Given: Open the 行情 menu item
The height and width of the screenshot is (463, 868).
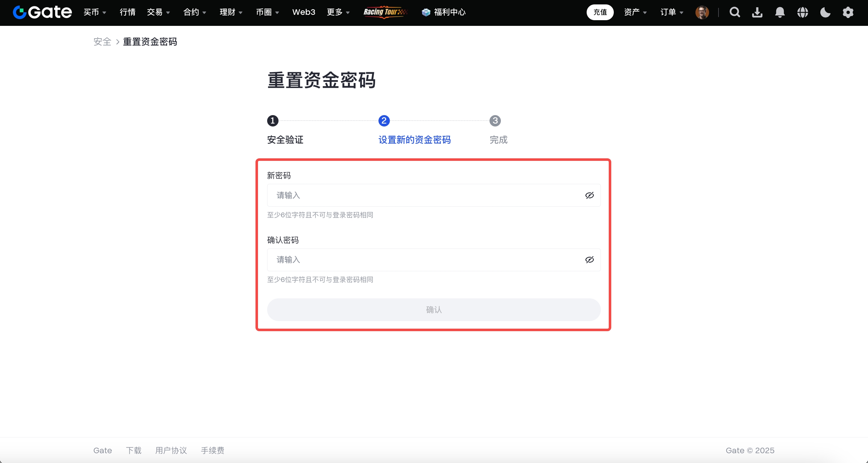Looking at the screenshot, I should point(128,13).
